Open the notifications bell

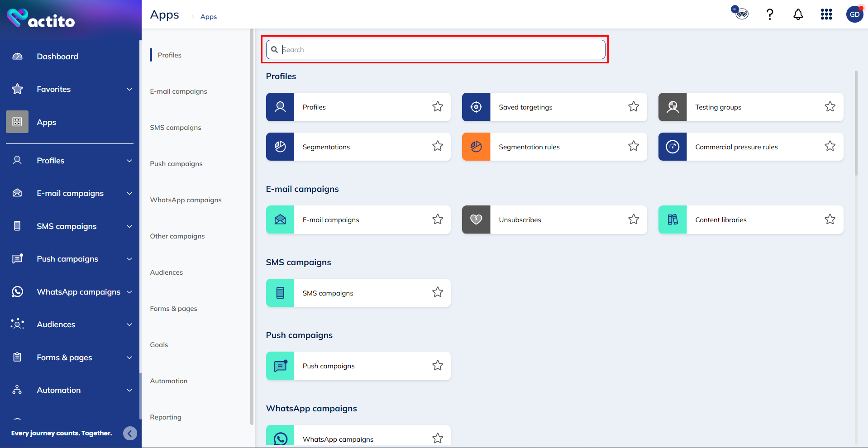798,14
